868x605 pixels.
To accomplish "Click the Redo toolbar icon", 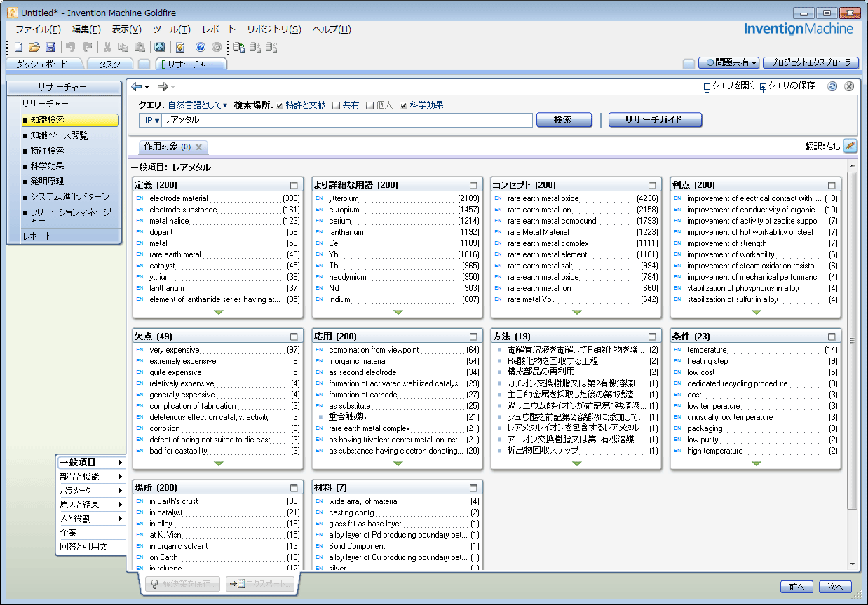I will [87, 47].
